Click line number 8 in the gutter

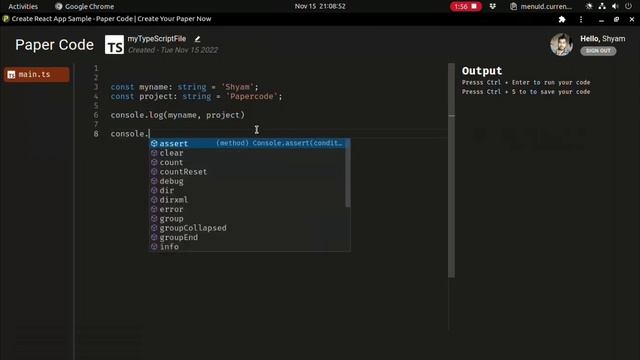coord(96,134)
